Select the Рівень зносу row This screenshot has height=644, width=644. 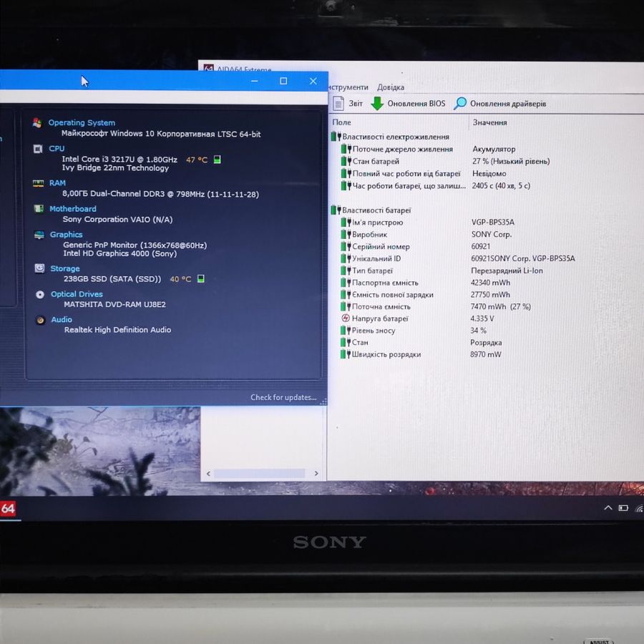414,330
